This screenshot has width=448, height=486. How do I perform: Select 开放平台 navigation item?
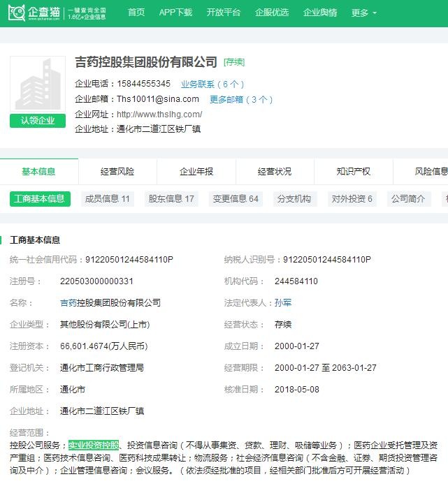point(224,13)
